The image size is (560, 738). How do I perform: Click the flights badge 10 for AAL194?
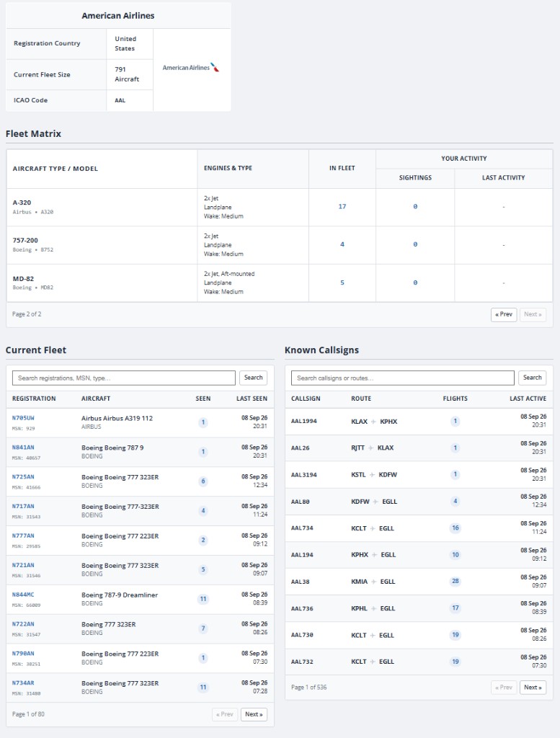[x=455, y=555]
